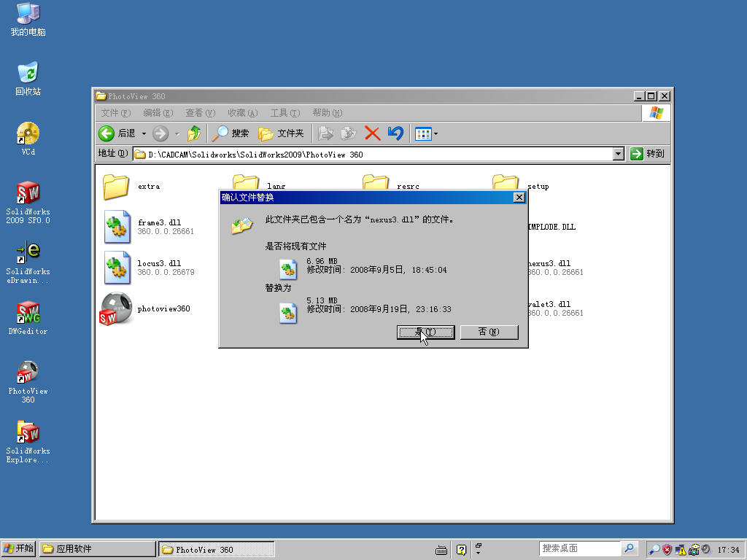
Task: Click the 开始 Start button
Action: tap(18, 548)
